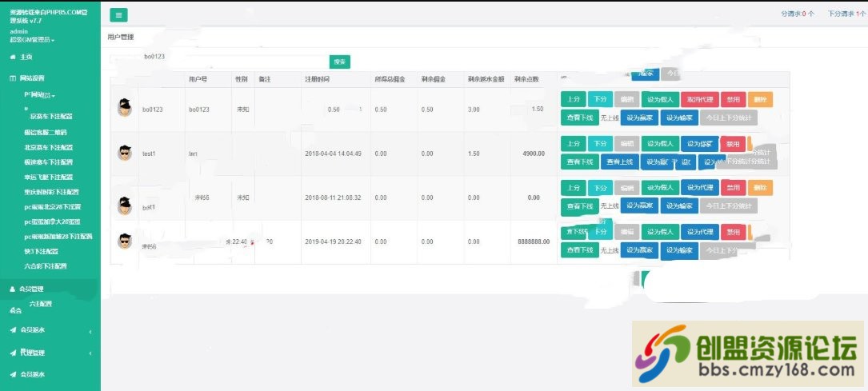Click 删除 for user bo0123
The width and height of the screenshot is (868, 391).
[760, 99]
